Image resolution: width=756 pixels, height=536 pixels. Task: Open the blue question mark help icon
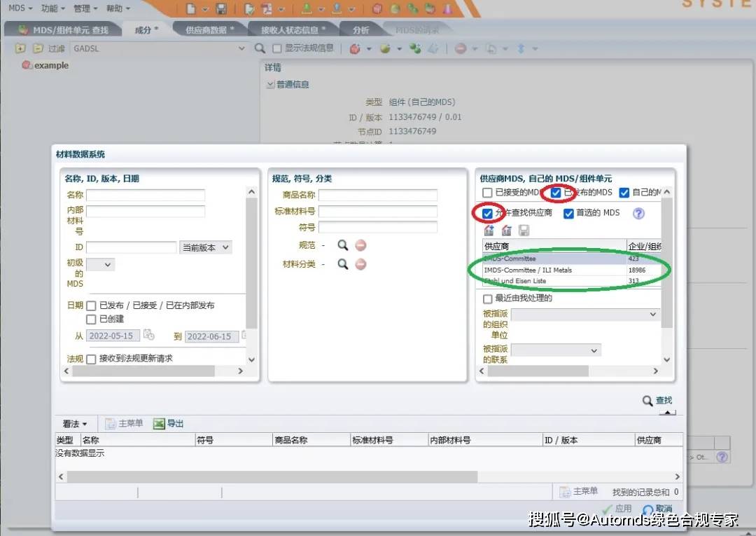pos(639,214)
